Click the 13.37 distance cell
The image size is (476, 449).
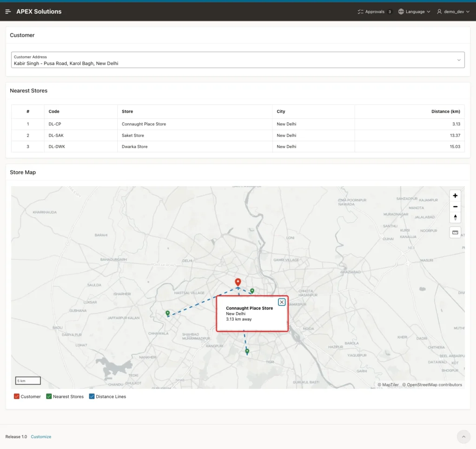click(x=410, y=135)
